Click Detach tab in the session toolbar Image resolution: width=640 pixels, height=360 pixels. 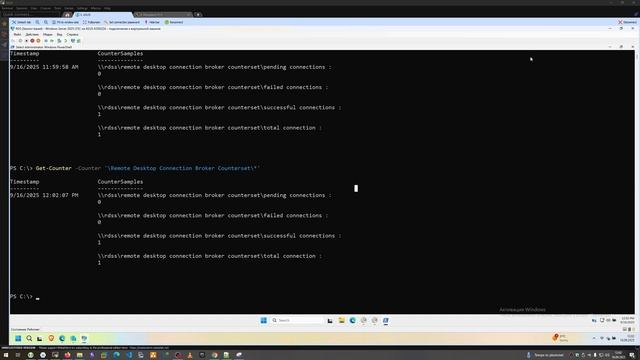pos(21,22)
